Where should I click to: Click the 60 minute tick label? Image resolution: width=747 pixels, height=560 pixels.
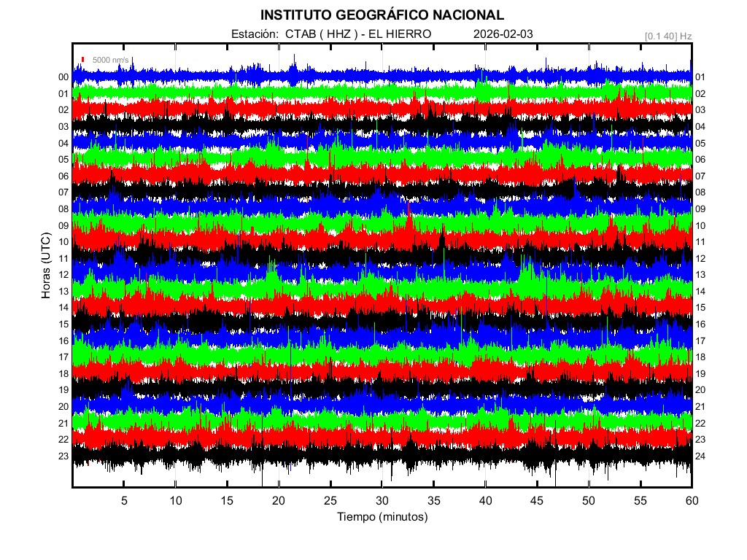click(x=692, y=501)
